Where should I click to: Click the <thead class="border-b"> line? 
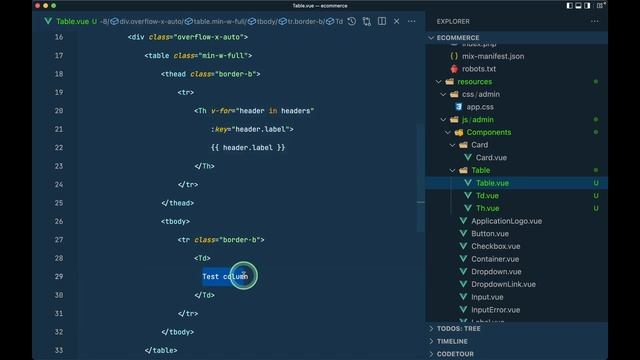point(211,74)
